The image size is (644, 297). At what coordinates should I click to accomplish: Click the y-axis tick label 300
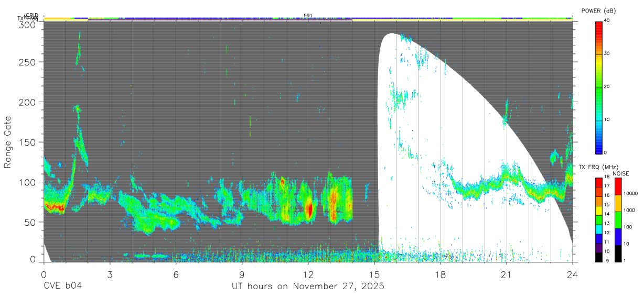[28, 24]
